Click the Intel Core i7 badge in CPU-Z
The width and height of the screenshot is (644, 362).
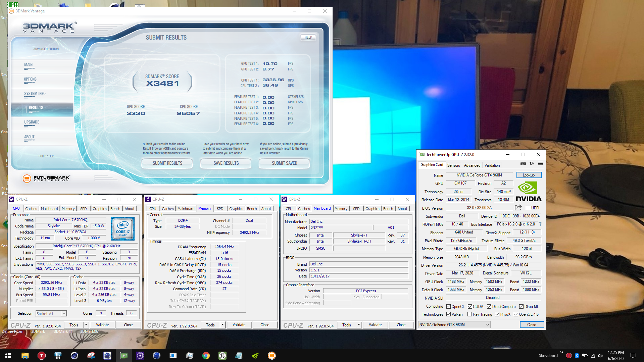[123, 228]
